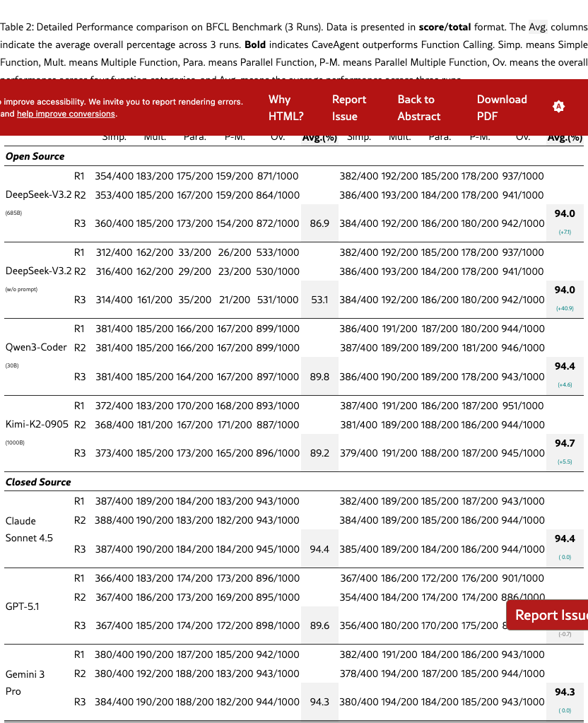The width and height of the screenshot is (588, 723).
Task: Click the (+40.9) improvement annotation
Action: point(565,308)
